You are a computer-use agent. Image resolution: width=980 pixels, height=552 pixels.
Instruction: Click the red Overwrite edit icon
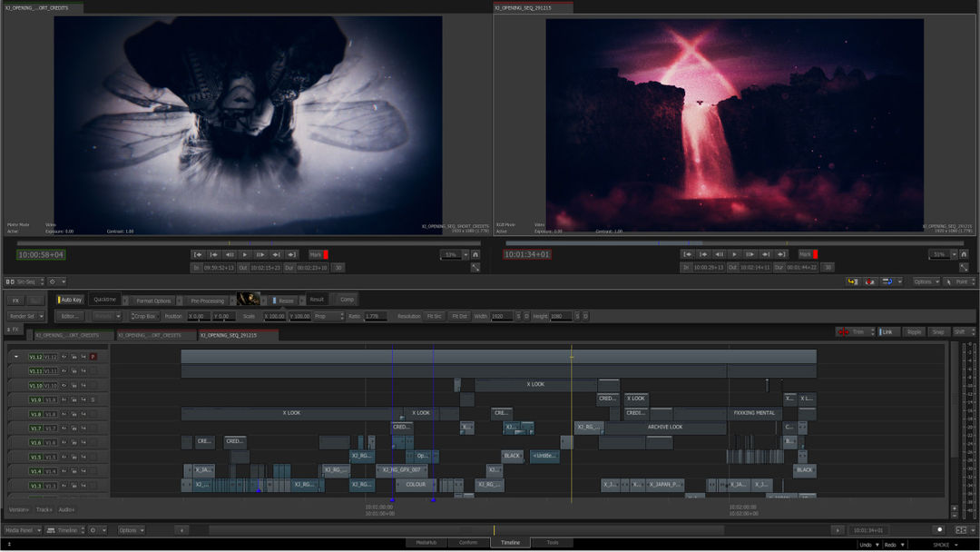click(870, 281)
